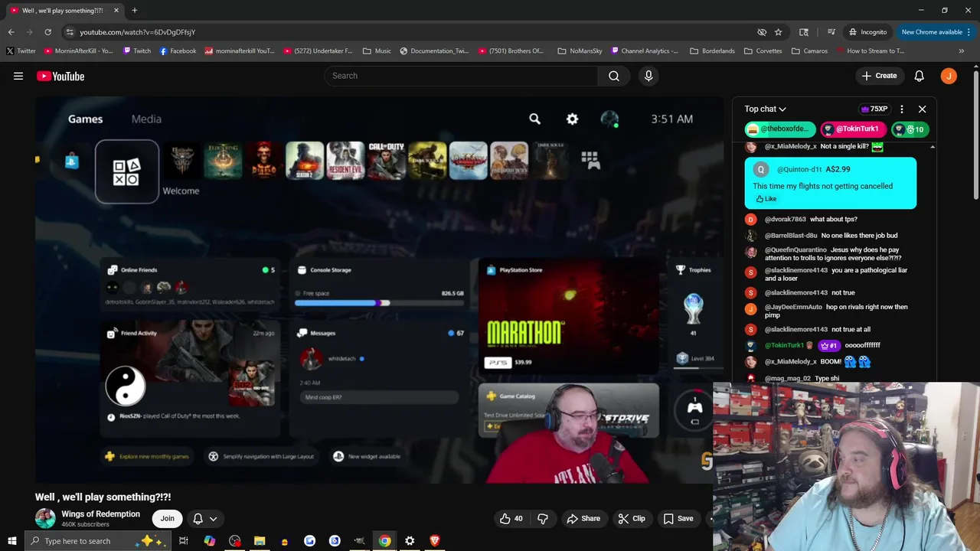Bookmark this page with the star icon
The height and width of the screenshot is (551, 980).
click(778, 32)
